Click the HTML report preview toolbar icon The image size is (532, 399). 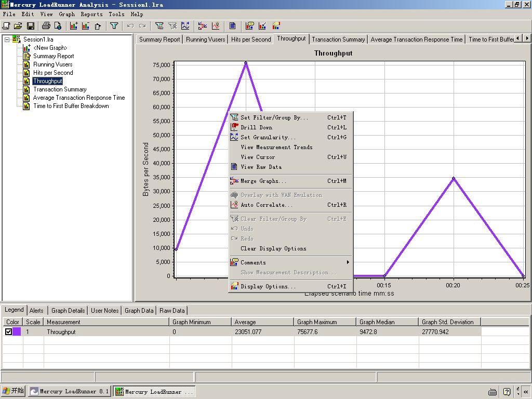pos(58,26)
